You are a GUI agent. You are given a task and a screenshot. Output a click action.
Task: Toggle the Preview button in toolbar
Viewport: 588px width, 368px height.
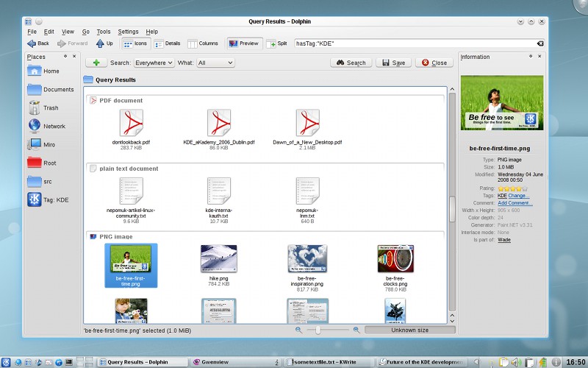pyautogui.click(x=244, y=43)
